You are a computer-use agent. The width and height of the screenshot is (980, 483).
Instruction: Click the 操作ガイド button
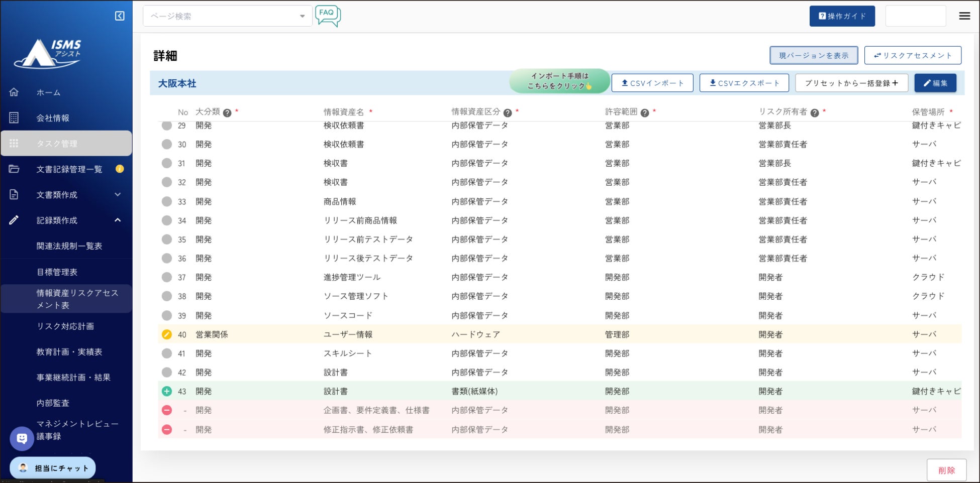[842, 16]
